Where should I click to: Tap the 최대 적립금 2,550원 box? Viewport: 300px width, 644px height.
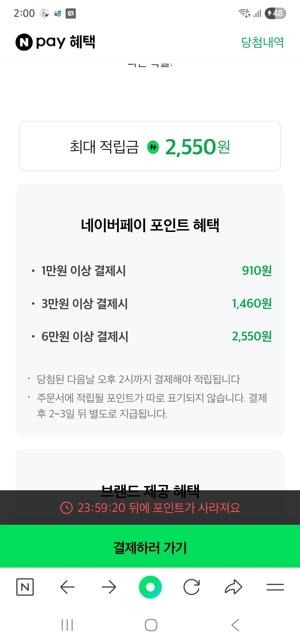150,146
